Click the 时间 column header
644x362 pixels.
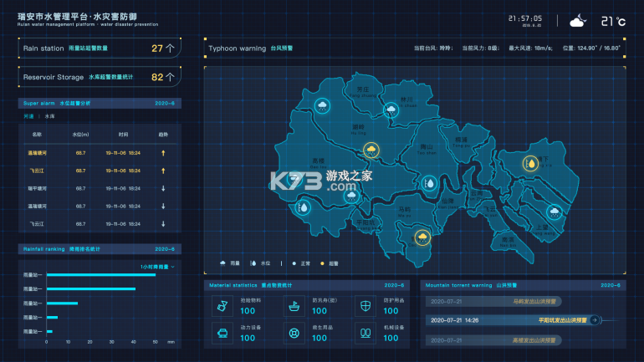[123, 135]
